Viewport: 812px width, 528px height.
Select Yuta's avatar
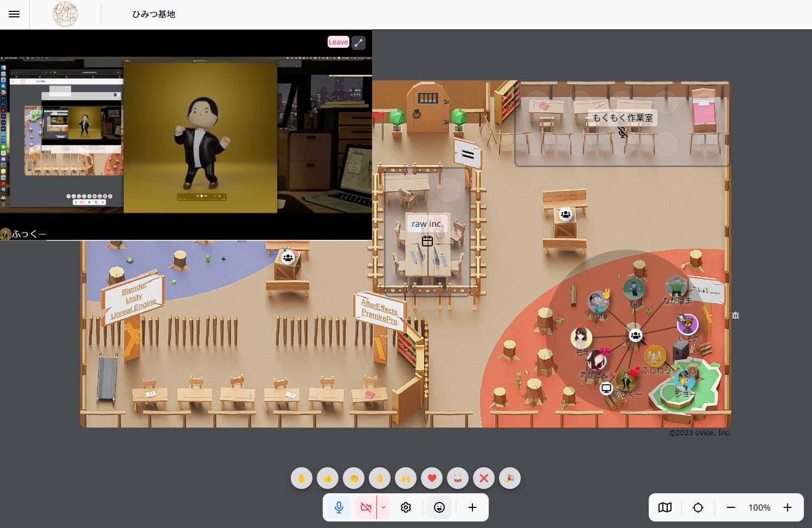click(598, 302)
